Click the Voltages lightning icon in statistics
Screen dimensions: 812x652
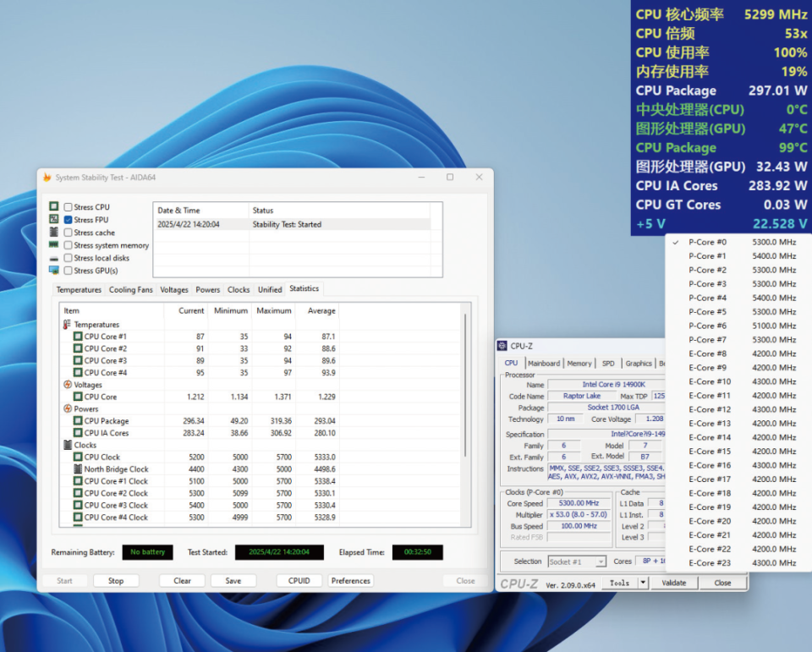click(x=68, y=385)
